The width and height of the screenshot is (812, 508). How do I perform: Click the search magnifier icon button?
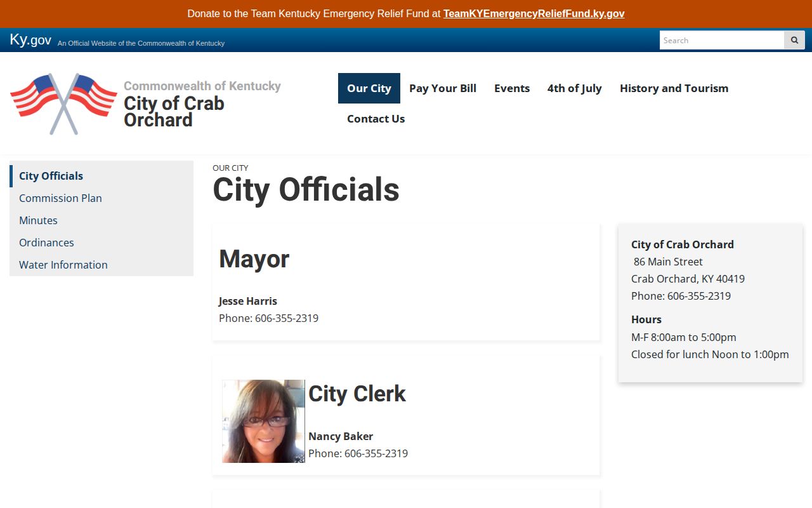point(794,40)
